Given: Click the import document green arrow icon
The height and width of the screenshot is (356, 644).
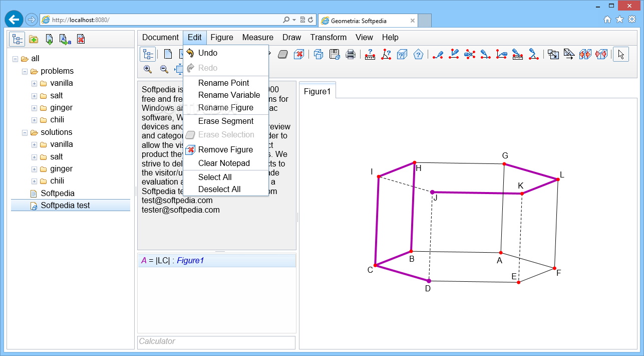Looking at the screenshot, I should click(x=49, y=39).
